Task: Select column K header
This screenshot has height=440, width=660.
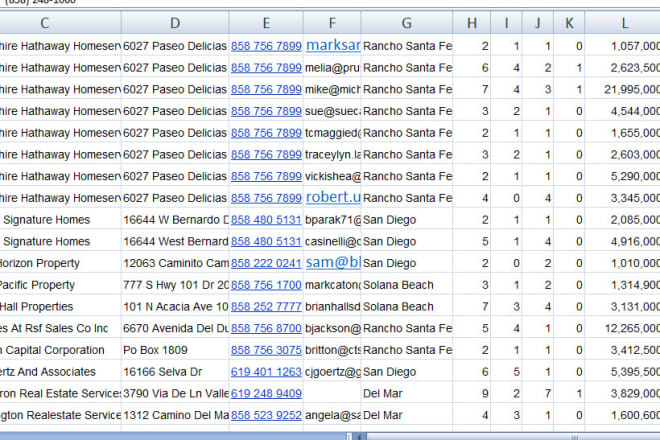Action: click(569, 23)
